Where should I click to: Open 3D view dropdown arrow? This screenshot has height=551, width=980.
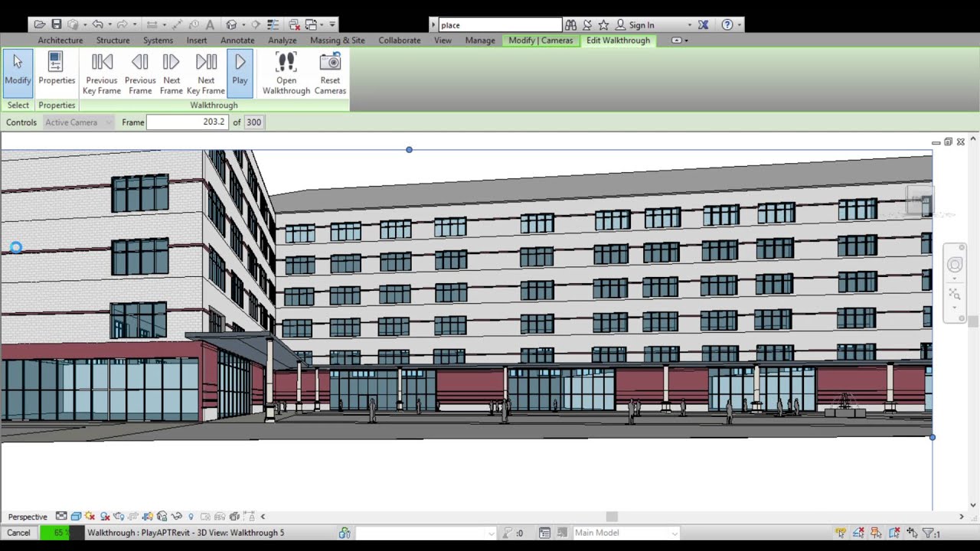(243, 25)
